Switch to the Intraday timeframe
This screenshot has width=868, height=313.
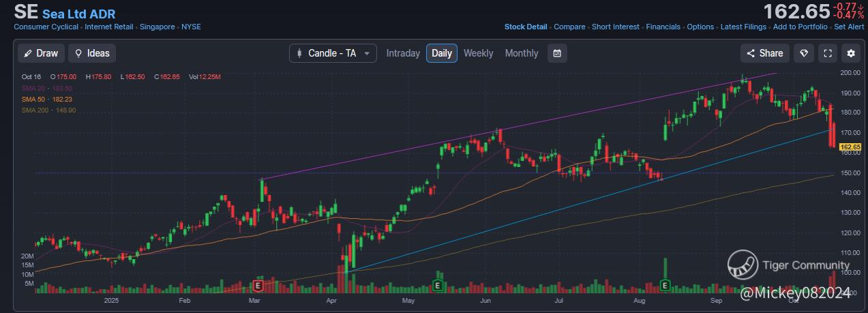(x=403, y=53)
